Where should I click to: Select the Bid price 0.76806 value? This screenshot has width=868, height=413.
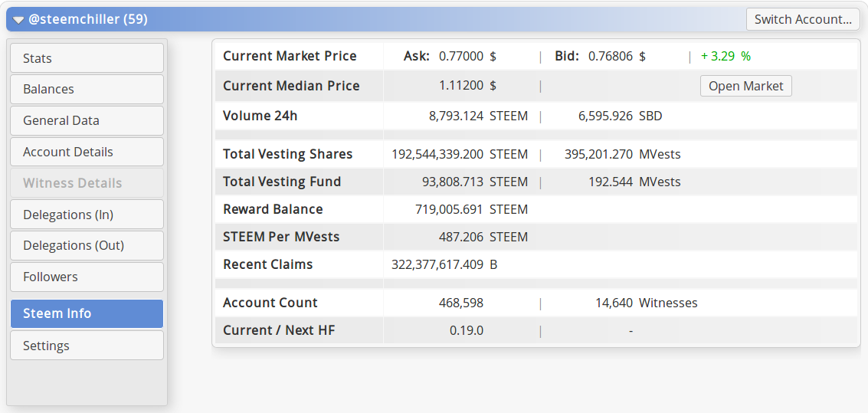point(610,56)
